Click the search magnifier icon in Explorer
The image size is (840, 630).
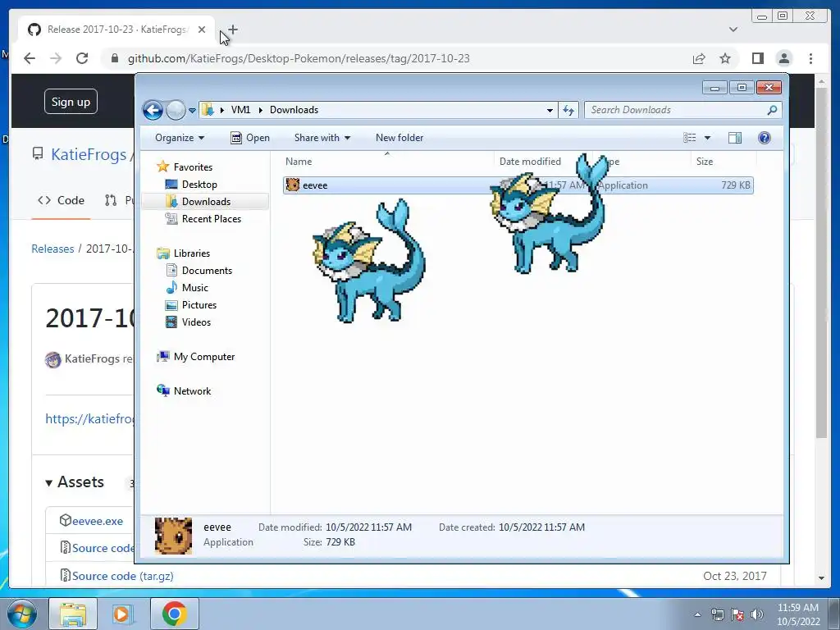coord(772,110)
